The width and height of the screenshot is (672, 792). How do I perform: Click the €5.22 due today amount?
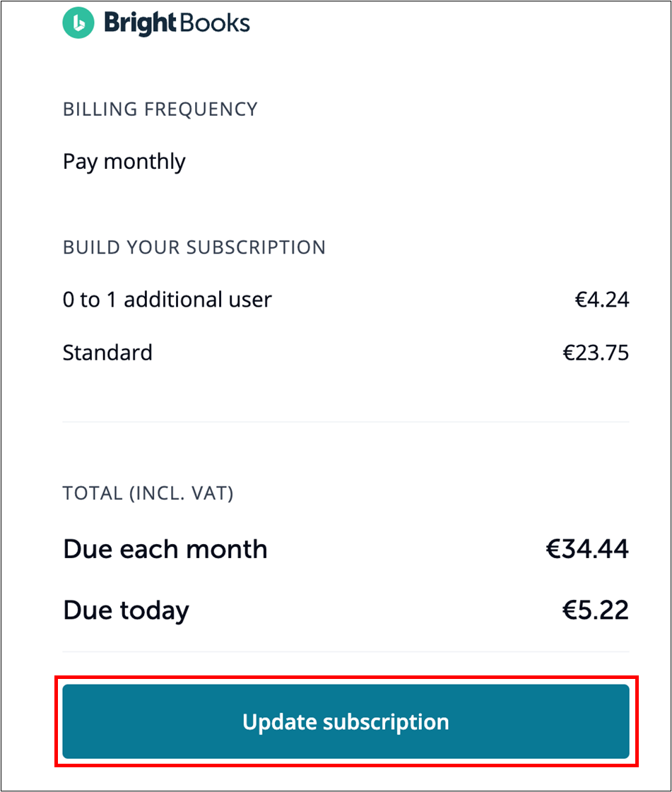click(596, 610)
